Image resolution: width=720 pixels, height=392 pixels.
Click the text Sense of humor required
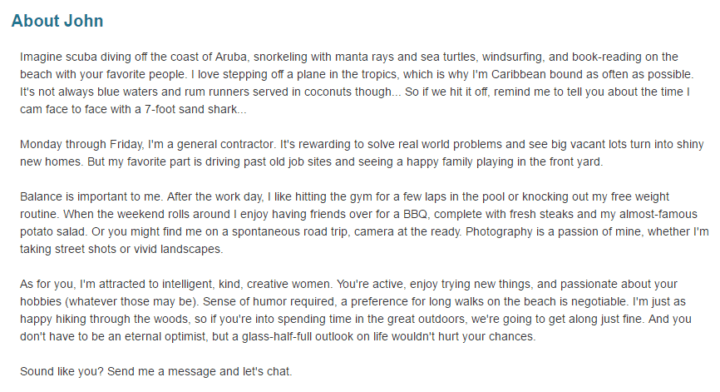click(x=269, y=302)
